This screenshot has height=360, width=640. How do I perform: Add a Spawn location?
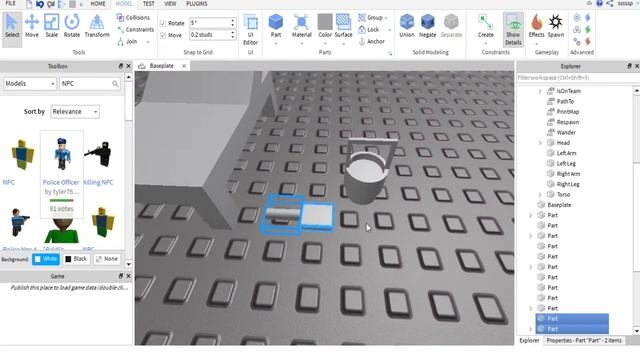tap(556, 26)
